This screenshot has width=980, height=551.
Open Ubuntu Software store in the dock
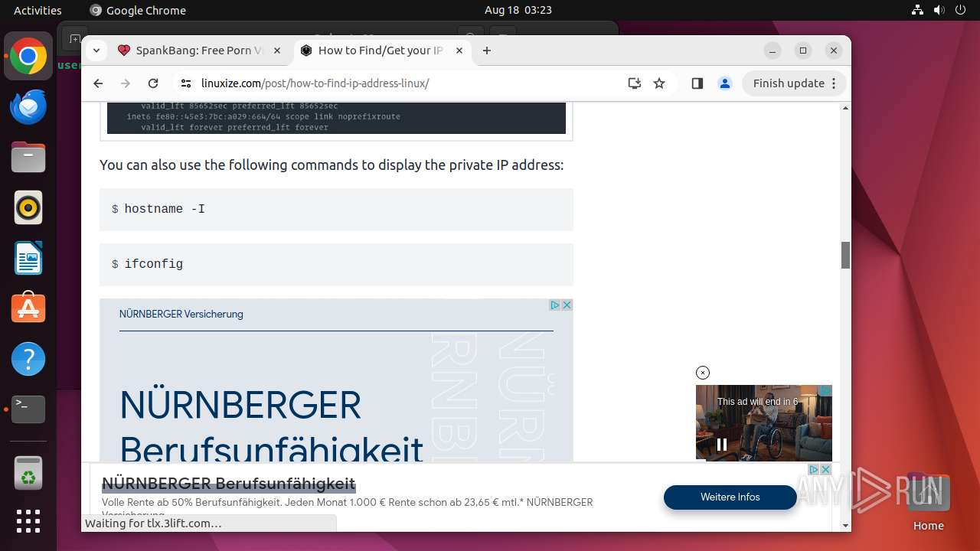pos(28,308)
